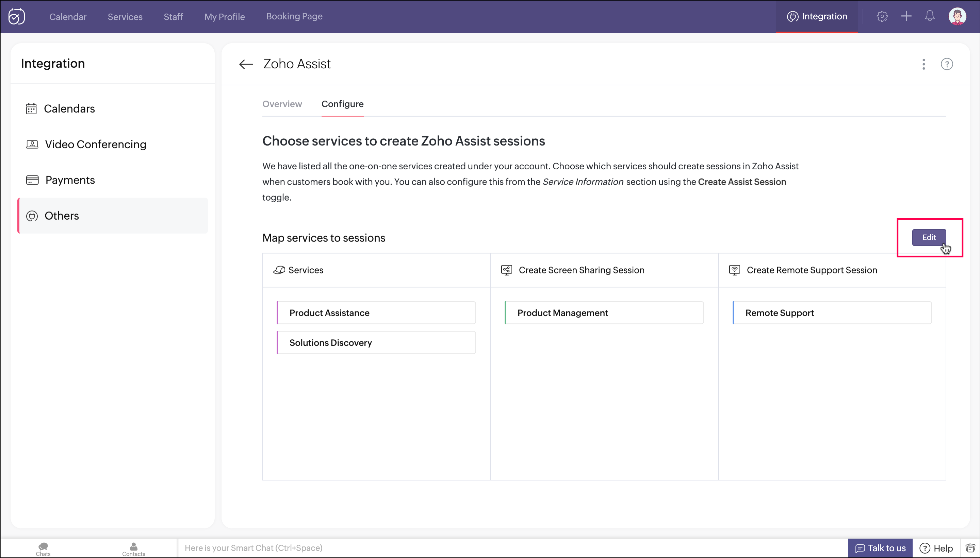Click the Zoho Bookings logo icon
The width and height of the screenshot is (980, 558).
click(16, 16)
